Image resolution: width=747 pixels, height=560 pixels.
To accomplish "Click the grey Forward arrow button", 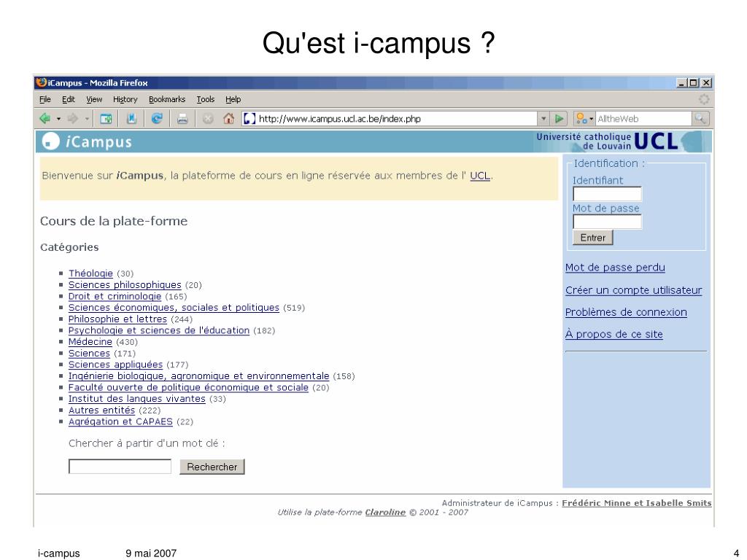I will point(73,118).
